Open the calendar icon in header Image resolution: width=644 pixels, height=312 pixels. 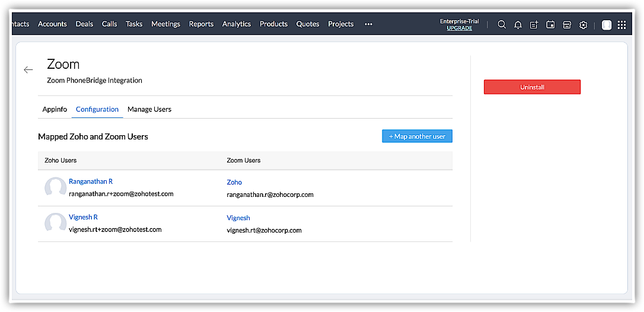550,25
